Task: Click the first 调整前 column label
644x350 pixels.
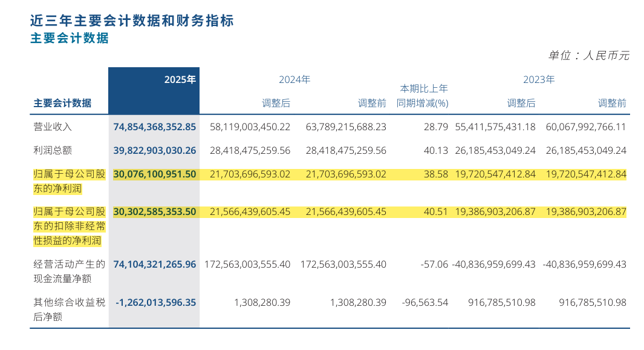Action: point(374,103)
